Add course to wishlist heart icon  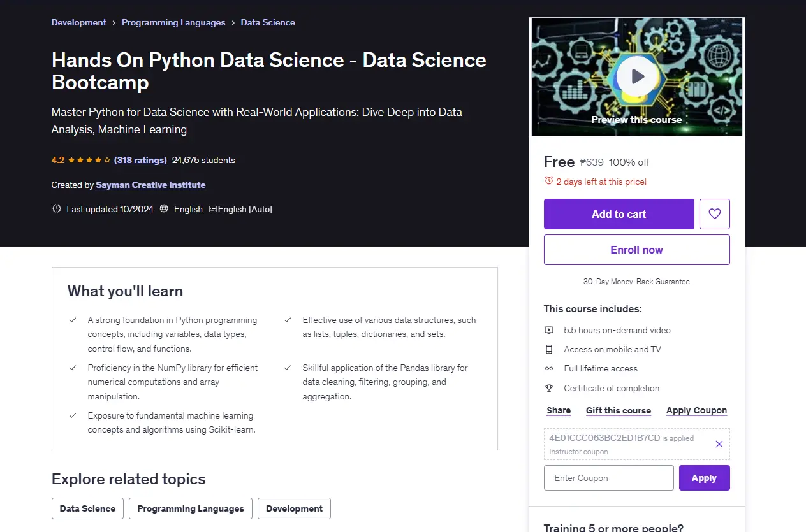(715, 214)
